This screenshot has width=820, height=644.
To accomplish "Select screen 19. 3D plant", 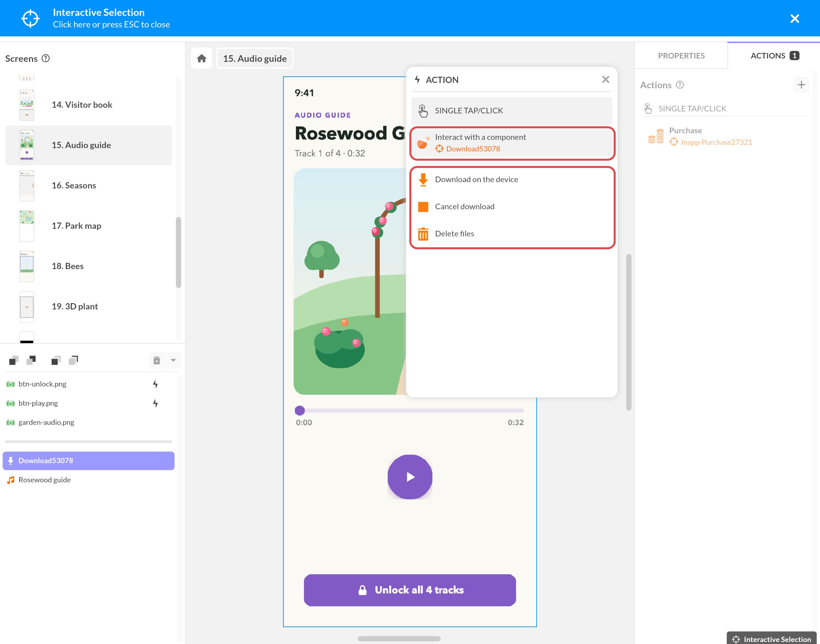I will 89,306.
